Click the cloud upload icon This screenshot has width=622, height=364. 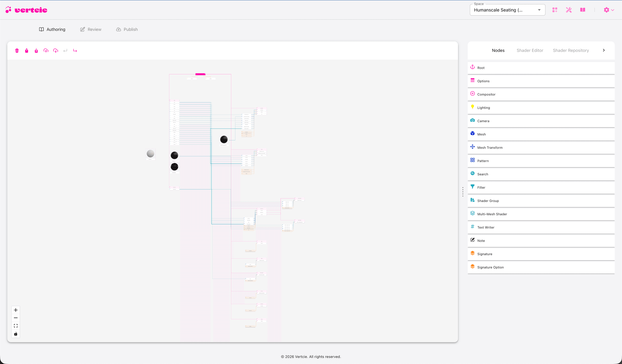[x=46, y=50]
